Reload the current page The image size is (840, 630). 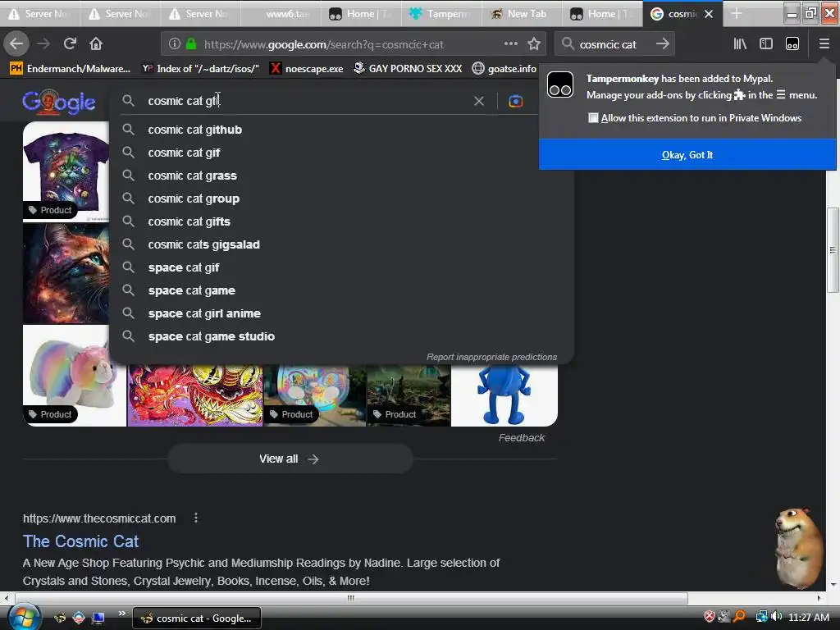[x=70, y=43]
